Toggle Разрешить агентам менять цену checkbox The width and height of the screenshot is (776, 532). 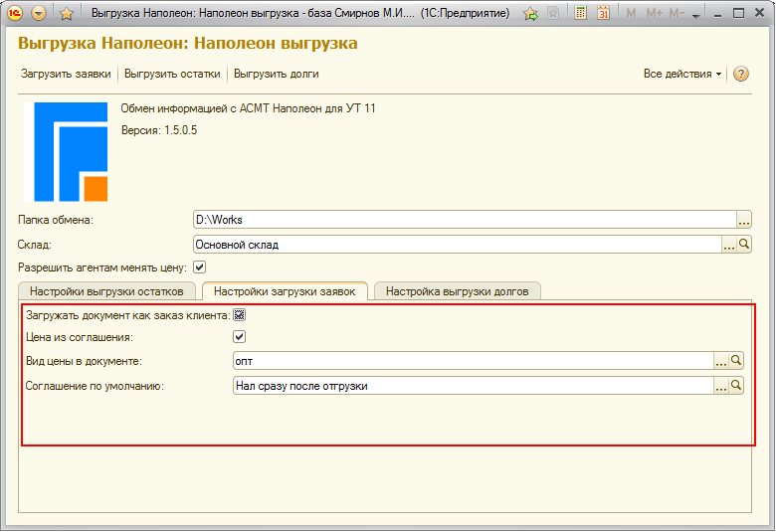coord(199,267)
